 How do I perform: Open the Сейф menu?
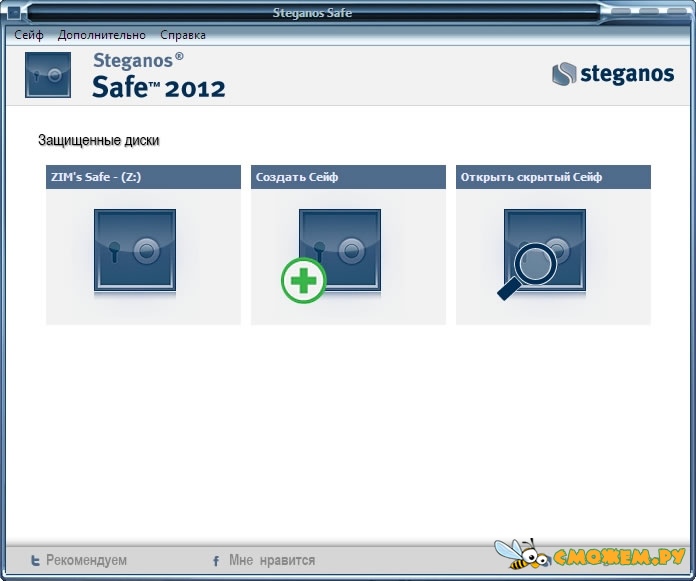(x=29, y=35)
